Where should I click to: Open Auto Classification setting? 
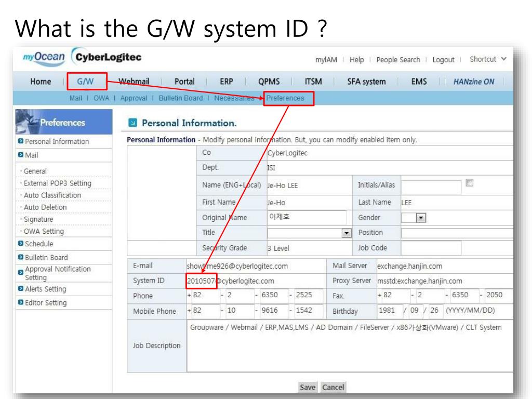click(52, 195)
